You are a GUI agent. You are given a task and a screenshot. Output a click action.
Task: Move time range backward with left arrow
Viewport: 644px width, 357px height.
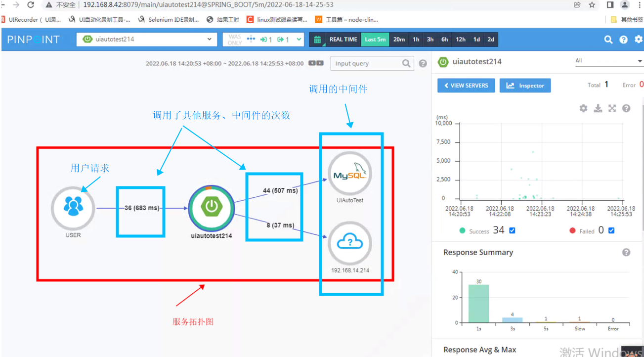(312, 63)
